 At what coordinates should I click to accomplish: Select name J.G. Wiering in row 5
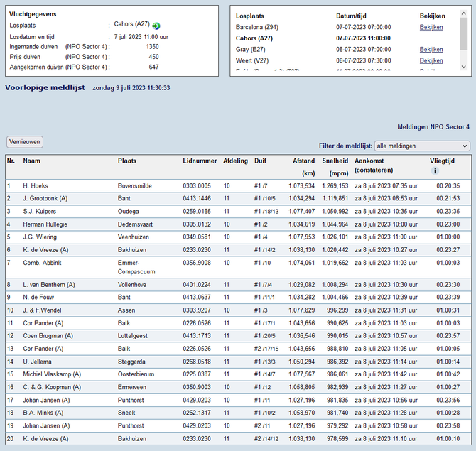point(40,237)
